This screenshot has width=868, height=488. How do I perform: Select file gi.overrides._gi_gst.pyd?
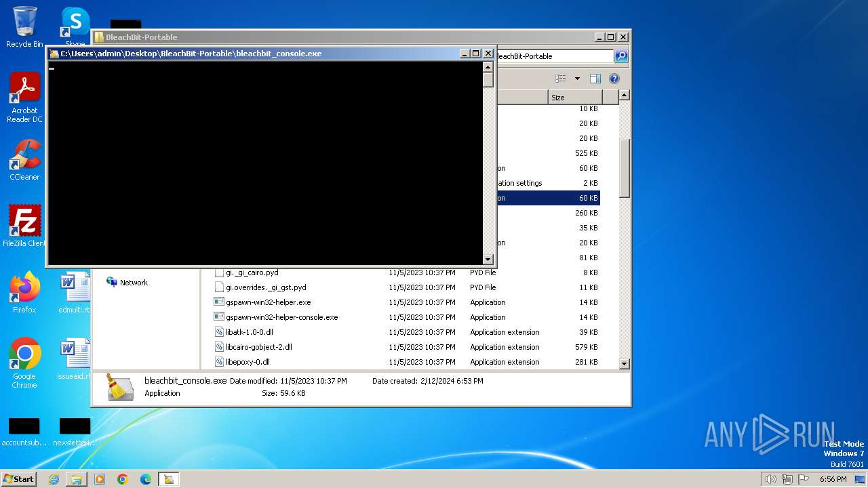coord(266,287)
